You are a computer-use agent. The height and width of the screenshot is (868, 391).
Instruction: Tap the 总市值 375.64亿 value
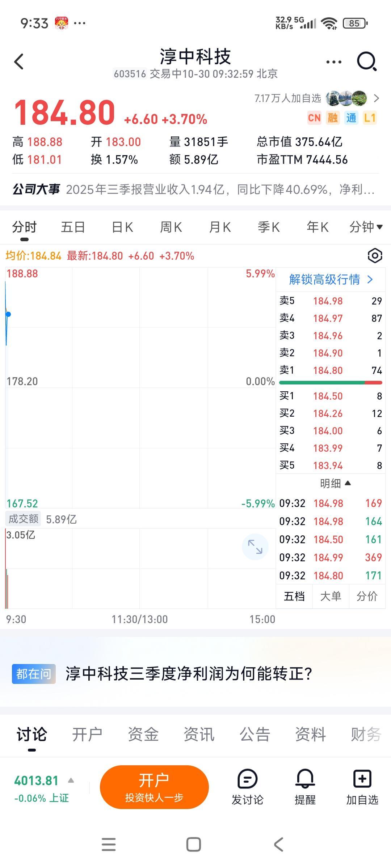click(x=299, y=142)
